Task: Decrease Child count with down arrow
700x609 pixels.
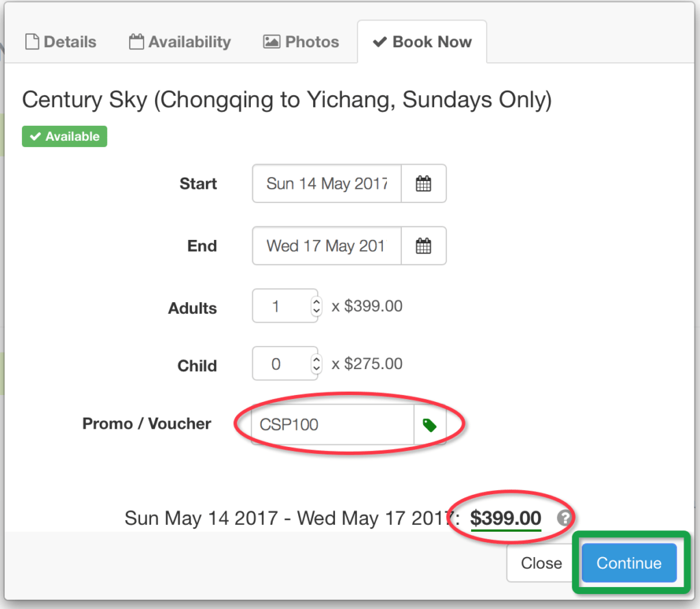Action: [317, 369]
